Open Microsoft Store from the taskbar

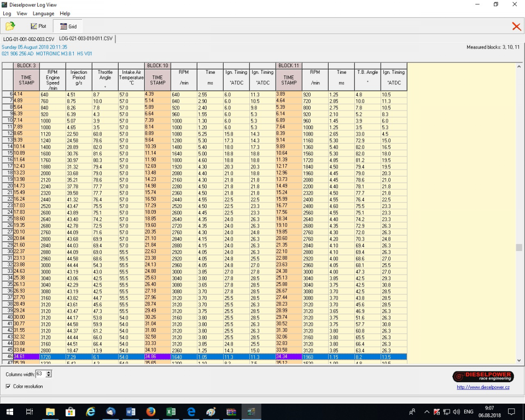click(70, 411)
